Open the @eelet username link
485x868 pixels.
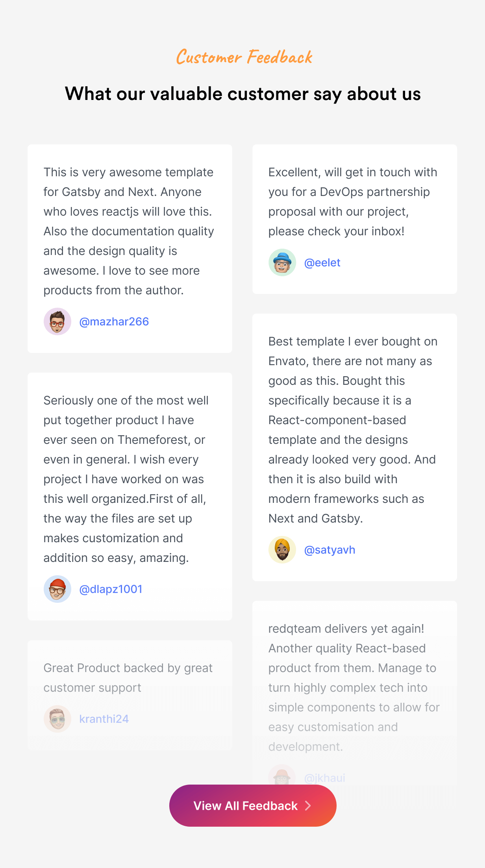322,262
